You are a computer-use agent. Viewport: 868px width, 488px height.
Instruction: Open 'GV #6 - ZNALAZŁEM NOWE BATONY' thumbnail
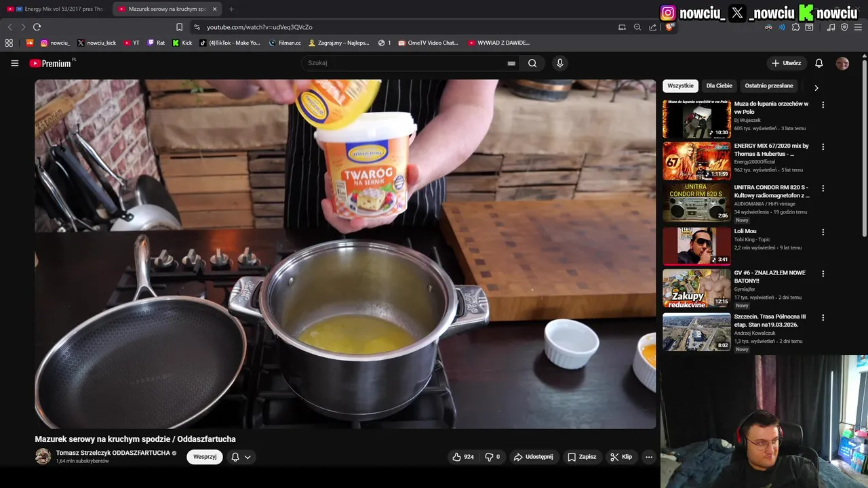(x=696, y=288)
